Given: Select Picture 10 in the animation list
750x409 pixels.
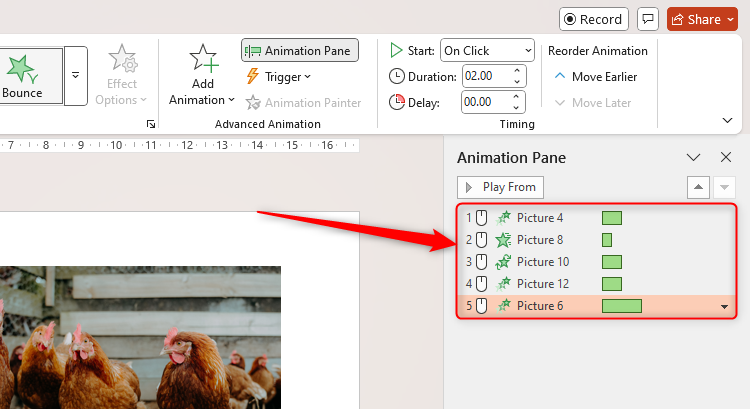Looking at the screenshot, I should [541, 262].
